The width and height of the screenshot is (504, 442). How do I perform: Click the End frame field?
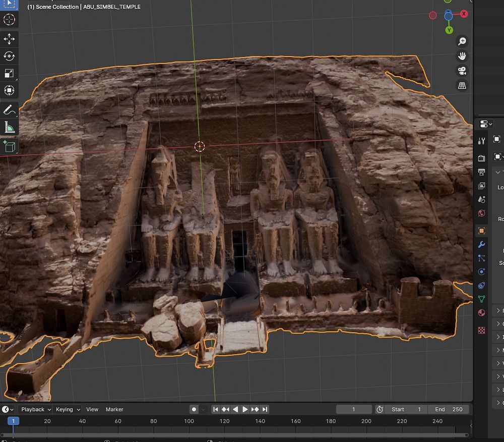(x=449, y=409)
